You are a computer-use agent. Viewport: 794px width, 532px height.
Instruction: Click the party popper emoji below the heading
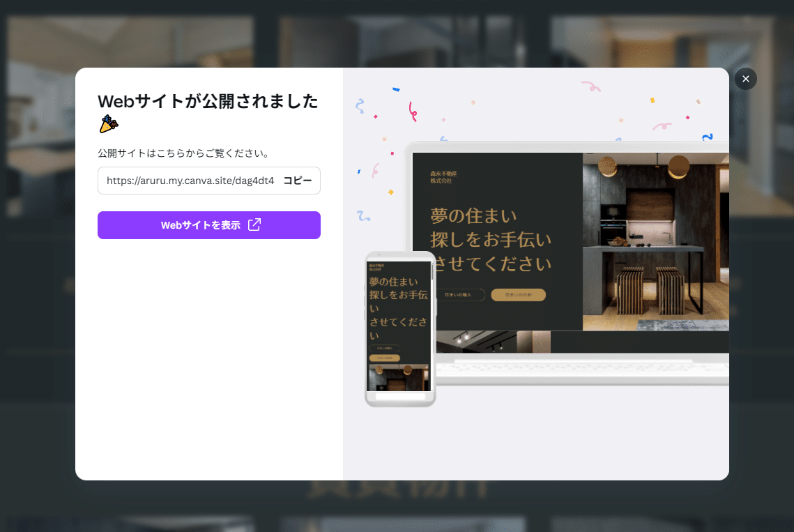(x=107, y=125)
